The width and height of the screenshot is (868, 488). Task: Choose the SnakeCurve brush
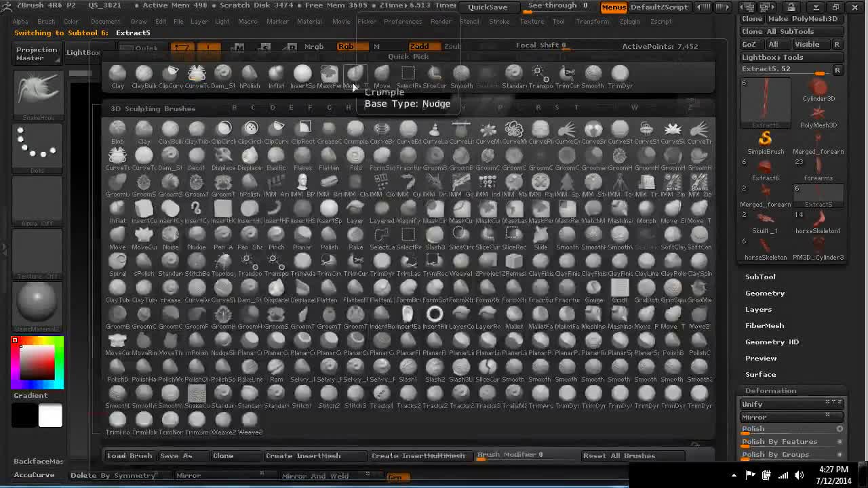click(197, 396)
